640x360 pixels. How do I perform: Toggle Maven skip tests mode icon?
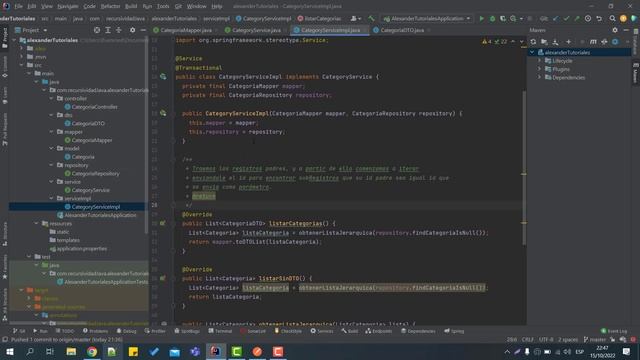point(615,42)
